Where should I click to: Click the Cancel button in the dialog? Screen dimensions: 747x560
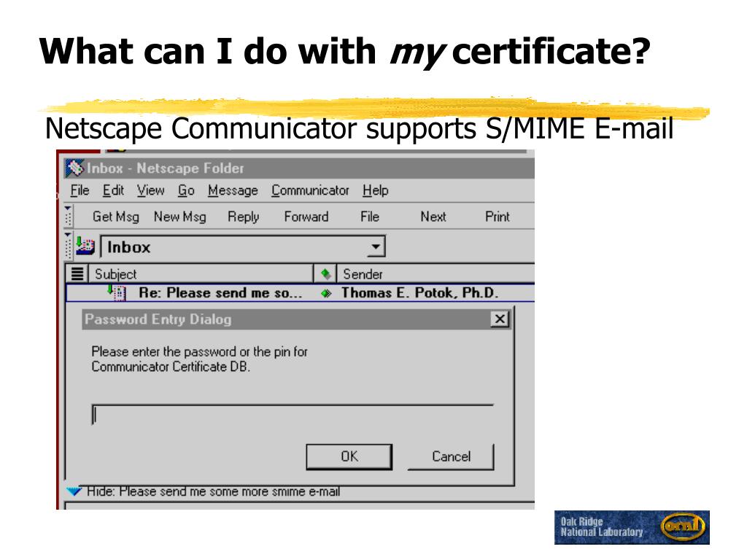(451, 456)
